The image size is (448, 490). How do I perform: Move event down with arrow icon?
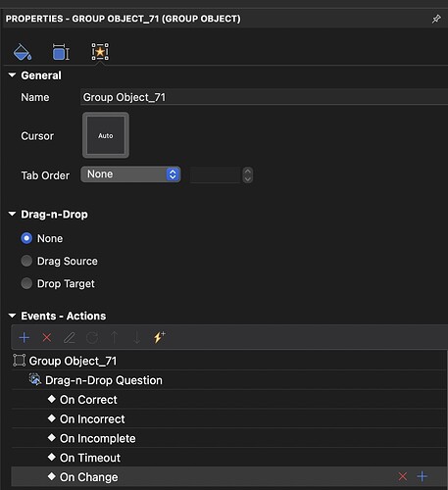click(137, 337)
